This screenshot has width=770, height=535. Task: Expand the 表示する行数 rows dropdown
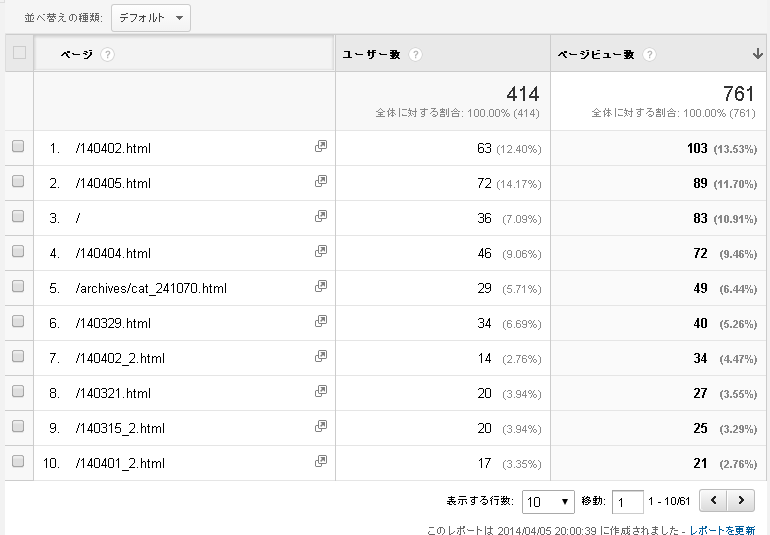click(x=548, y=501)
